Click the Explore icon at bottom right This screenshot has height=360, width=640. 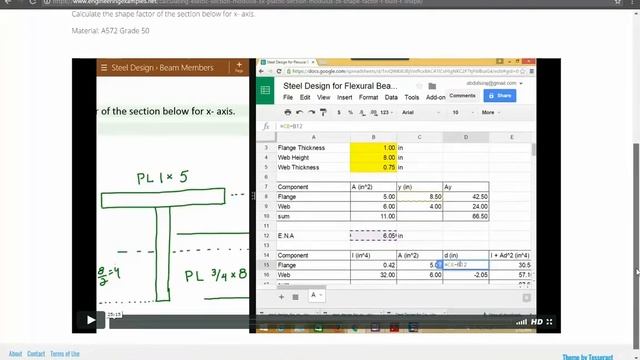[x=526, y=298]
